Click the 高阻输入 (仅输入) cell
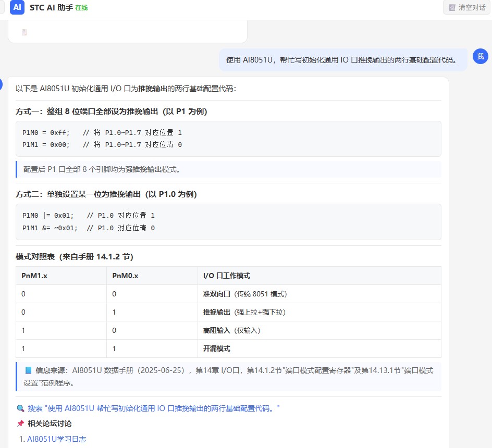The image size is (492, 448). 319,330
